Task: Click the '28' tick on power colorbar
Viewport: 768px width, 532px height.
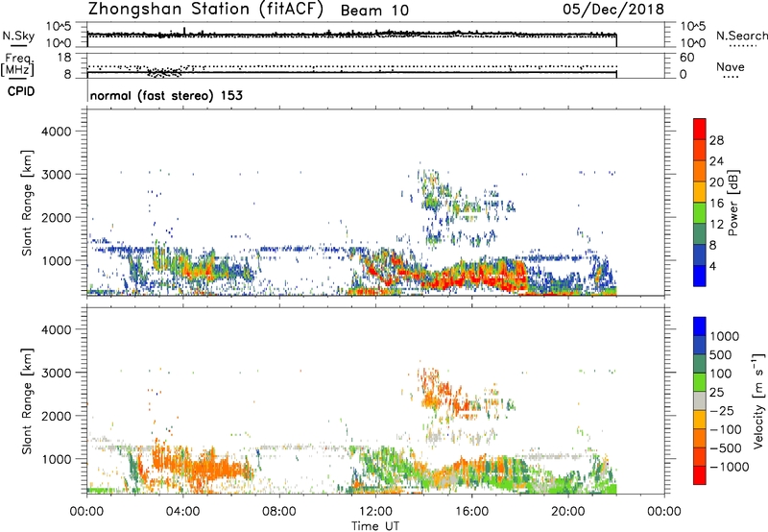Action: (716, 140)
